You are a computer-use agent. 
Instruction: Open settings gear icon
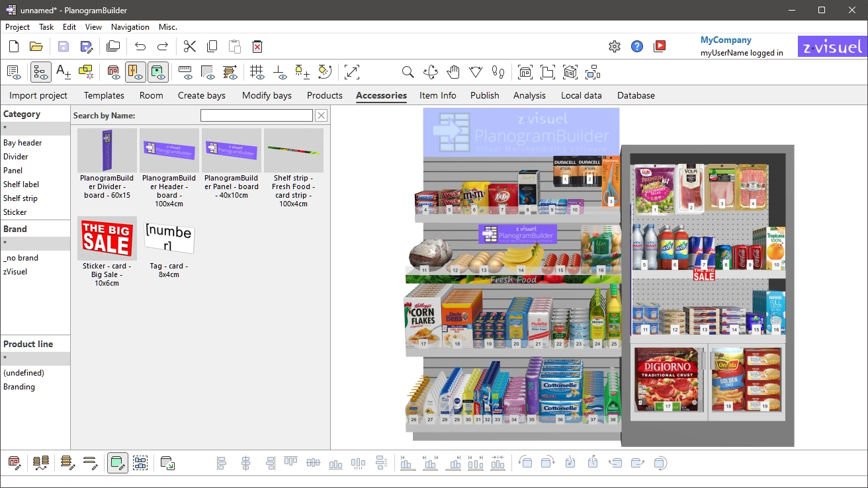pos(615,46)
